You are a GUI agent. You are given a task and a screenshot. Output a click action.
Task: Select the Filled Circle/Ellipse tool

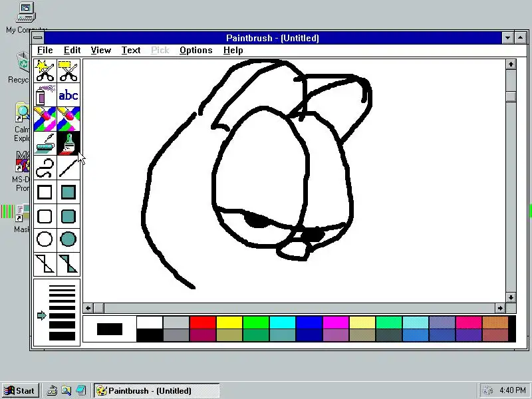(68, 239)
